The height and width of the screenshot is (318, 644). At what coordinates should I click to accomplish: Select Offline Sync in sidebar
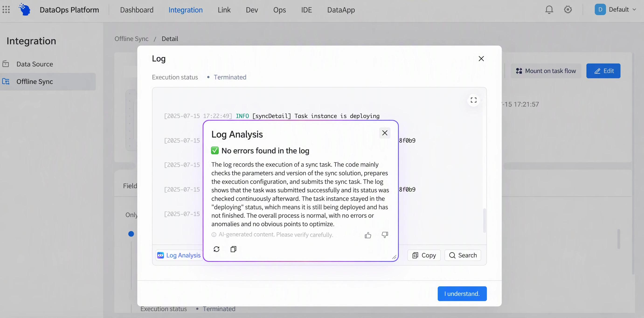[48, 82]
